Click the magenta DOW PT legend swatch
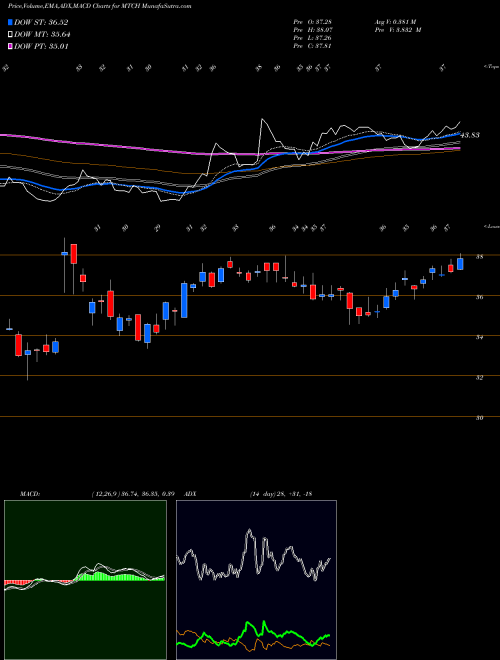 tap(10, 46)
